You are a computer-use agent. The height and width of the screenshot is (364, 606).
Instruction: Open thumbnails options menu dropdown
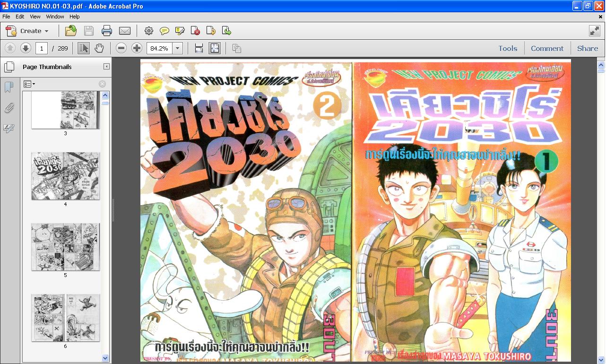tap(29, 84)
